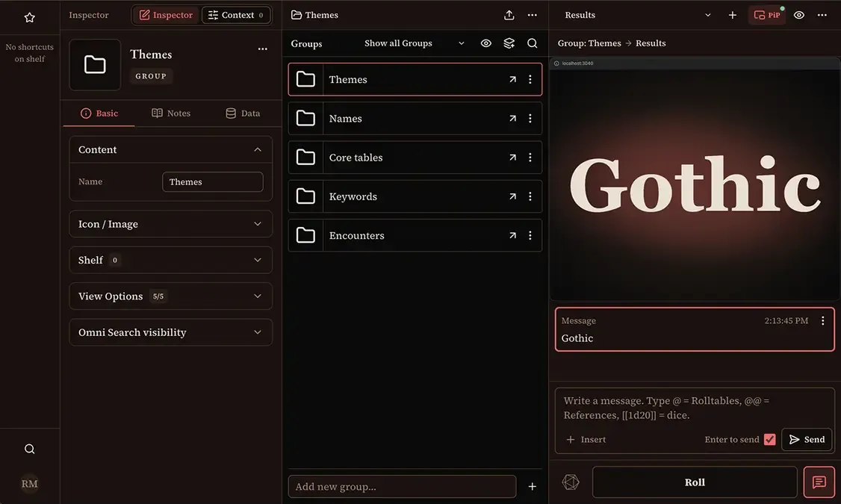Select the Core tables group row
This screenshot has height=504, width=841.
pos(415,158)
